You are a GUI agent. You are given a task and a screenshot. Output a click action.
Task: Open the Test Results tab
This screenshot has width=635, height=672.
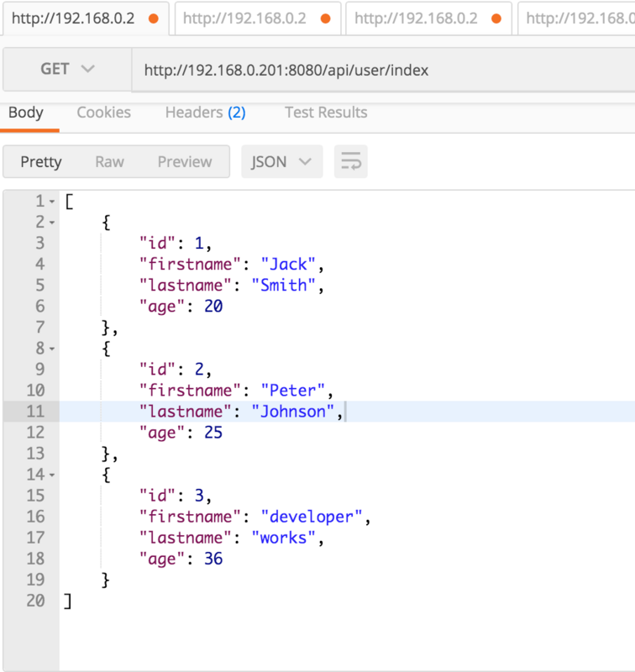[x=326, y=113]
